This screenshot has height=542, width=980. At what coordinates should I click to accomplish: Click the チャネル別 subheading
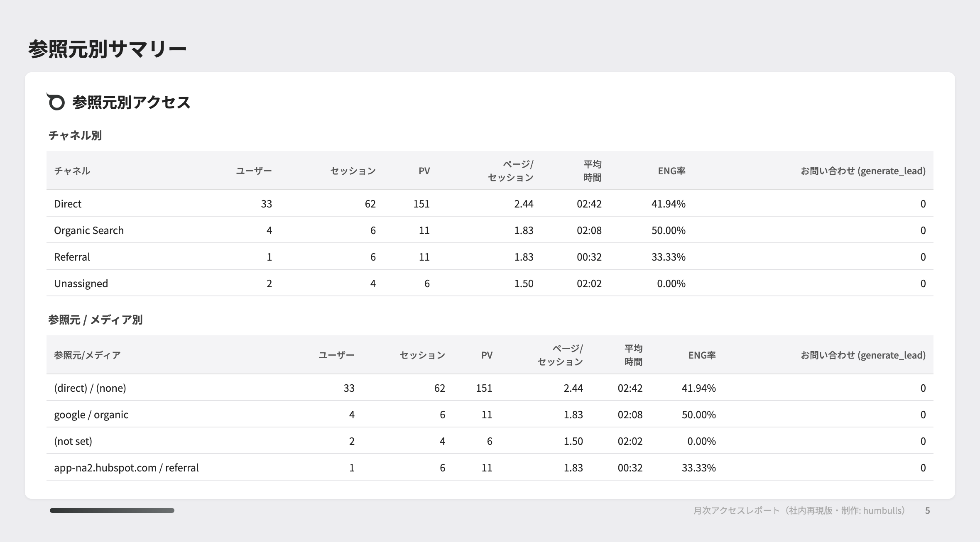point(75,135)
